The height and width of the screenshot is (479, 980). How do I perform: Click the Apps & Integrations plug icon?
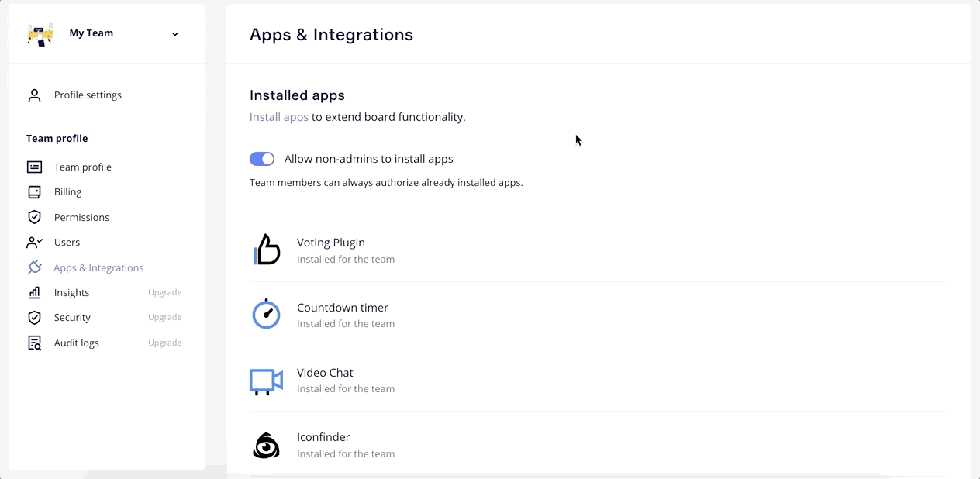[x=34, y=267]
